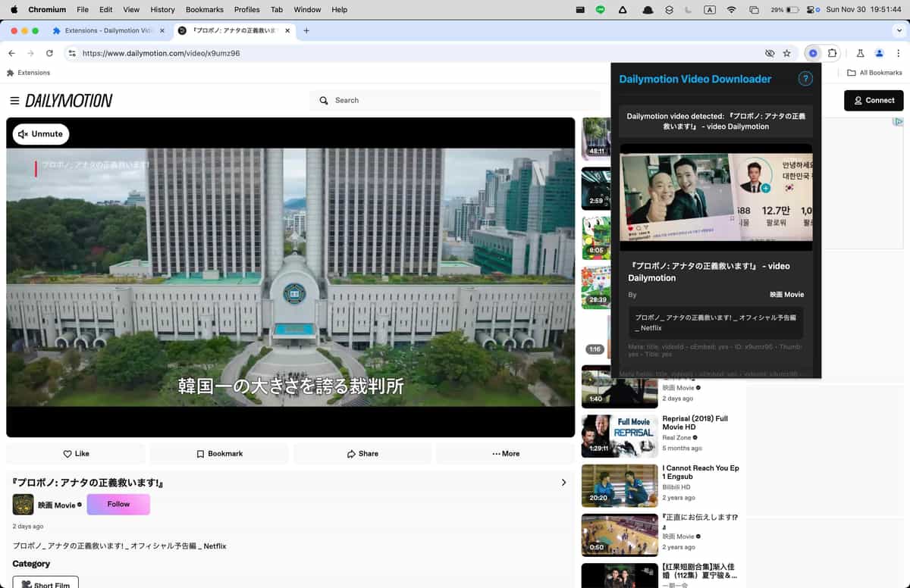Follow the 映画 Movie channel
Image resolution: width=910 pixels, height=588 pixels.
pos(118,504)
